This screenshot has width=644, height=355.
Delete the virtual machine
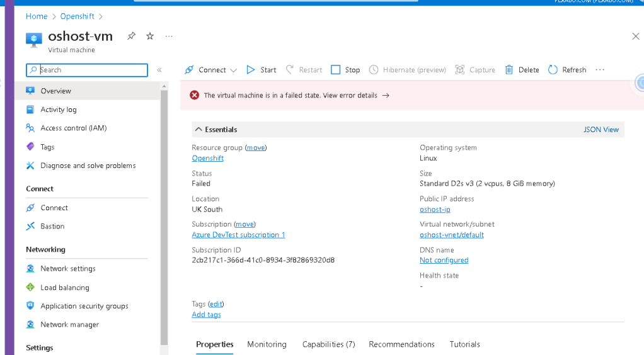tap(522, 70)
